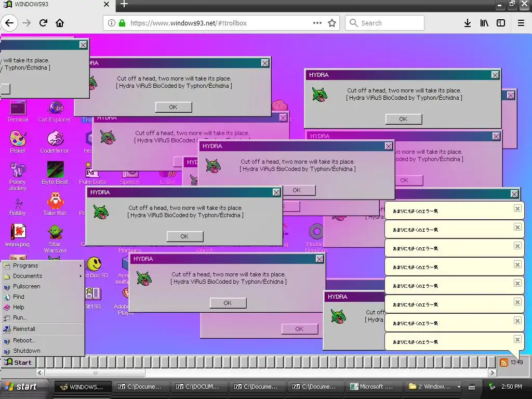Click the browser Search input field
Viewport: 532px width, 399px height.
pos(385,23)
